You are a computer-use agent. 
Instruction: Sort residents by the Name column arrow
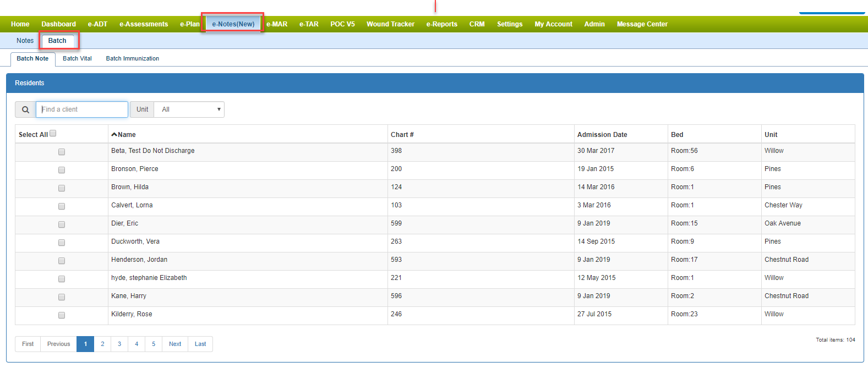[x=114, y=134]
